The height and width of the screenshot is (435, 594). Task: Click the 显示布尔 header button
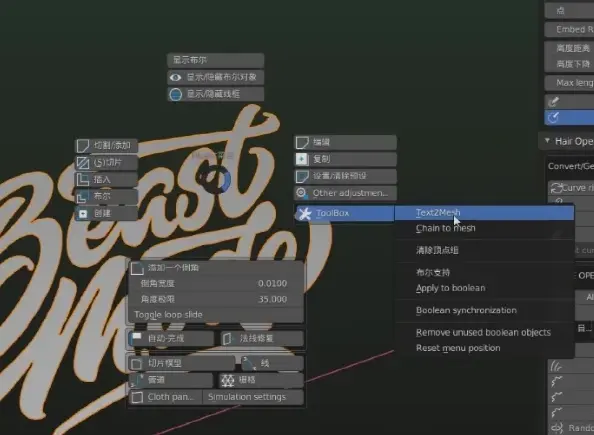coord(216,60)
